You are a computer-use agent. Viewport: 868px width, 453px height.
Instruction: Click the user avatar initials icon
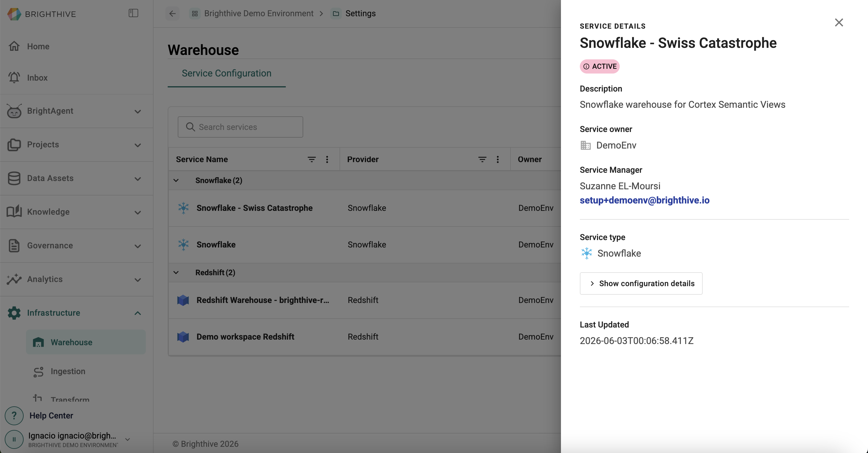(14, 439)
